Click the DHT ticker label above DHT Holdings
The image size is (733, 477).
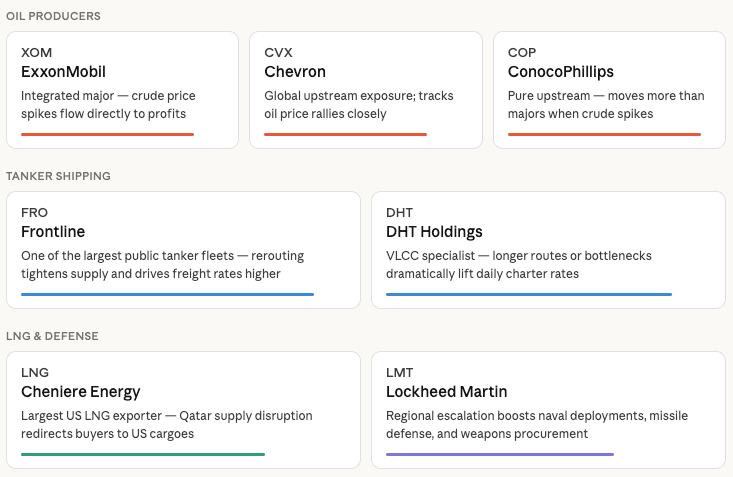point(399,212)
